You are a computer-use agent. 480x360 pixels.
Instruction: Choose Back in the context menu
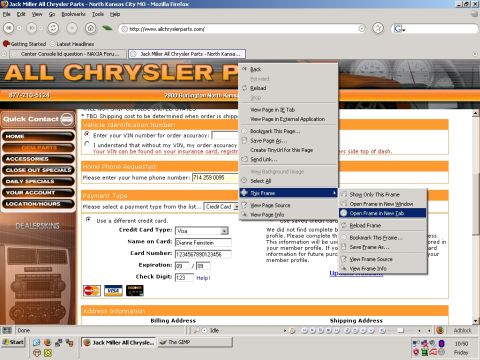288,69
